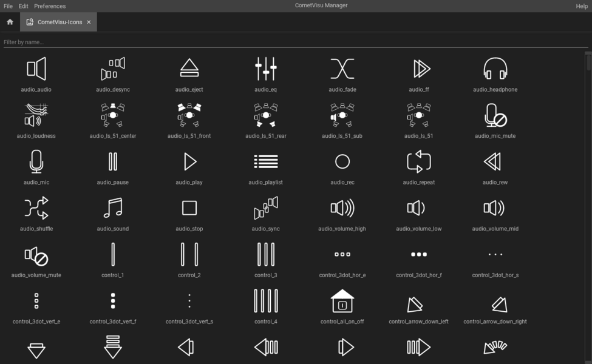Pick the audio_fade crossfade icon
This screenshot has width=592, height=364.
click(342, 69)
